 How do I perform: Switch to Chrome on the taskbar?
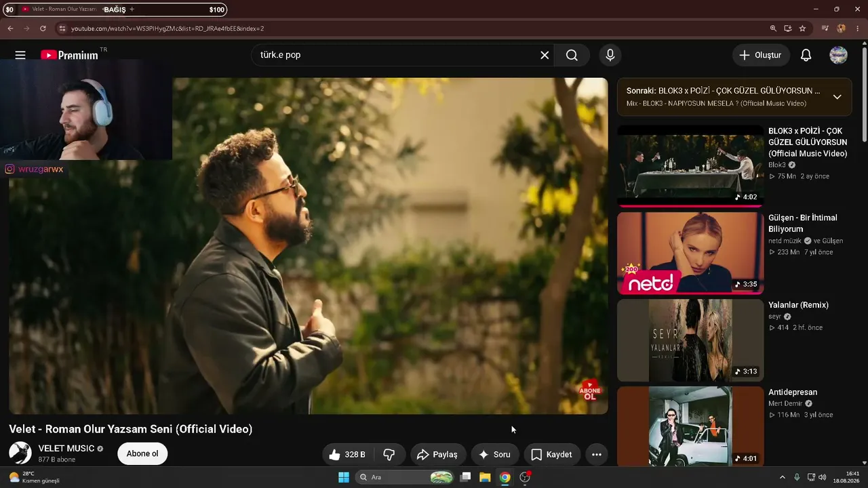tap(505, 477)
